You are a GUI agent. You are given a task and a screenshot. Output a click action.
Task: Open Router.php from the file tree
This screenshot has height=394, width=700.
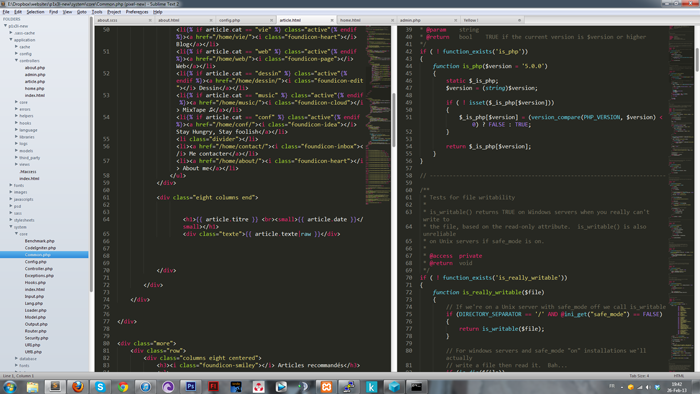(x=36, y=331)
